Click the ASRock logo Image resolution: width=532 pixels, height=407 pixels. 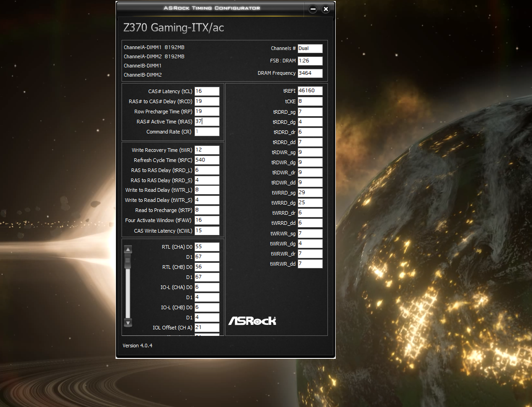252,320
